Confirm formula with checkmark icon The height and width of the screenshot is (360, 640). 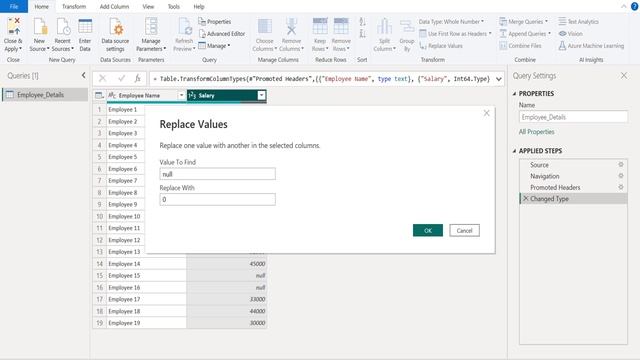[121, 78]
